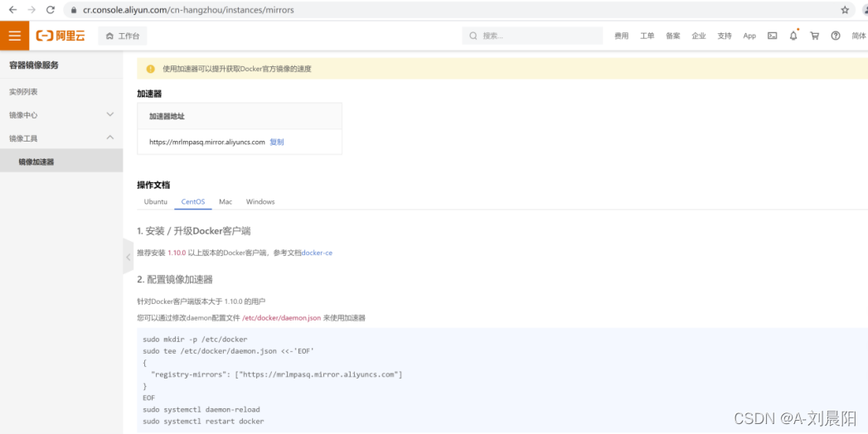This screenshot has height=434, width=868.
Task: Go back in browser history
Action: point(12,10)
